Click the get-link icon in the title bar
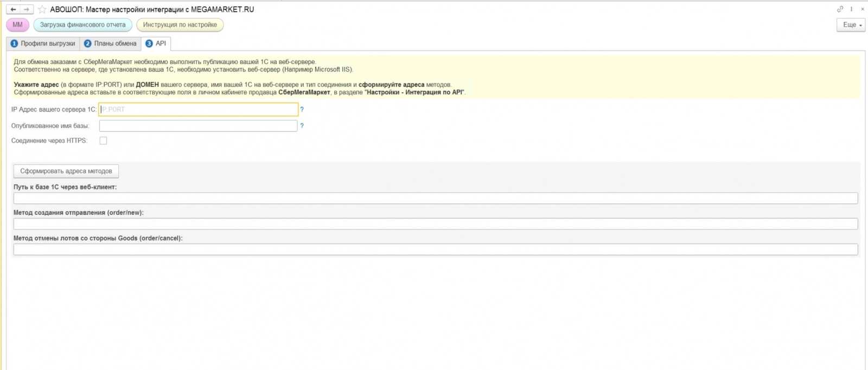 click(x=840, y=9)
